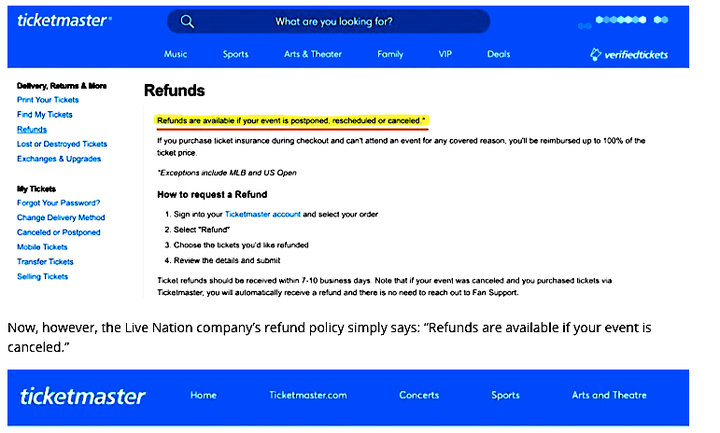Click Home in bottom banner
This screenshot has width=720, height=433.
[203, 395]
